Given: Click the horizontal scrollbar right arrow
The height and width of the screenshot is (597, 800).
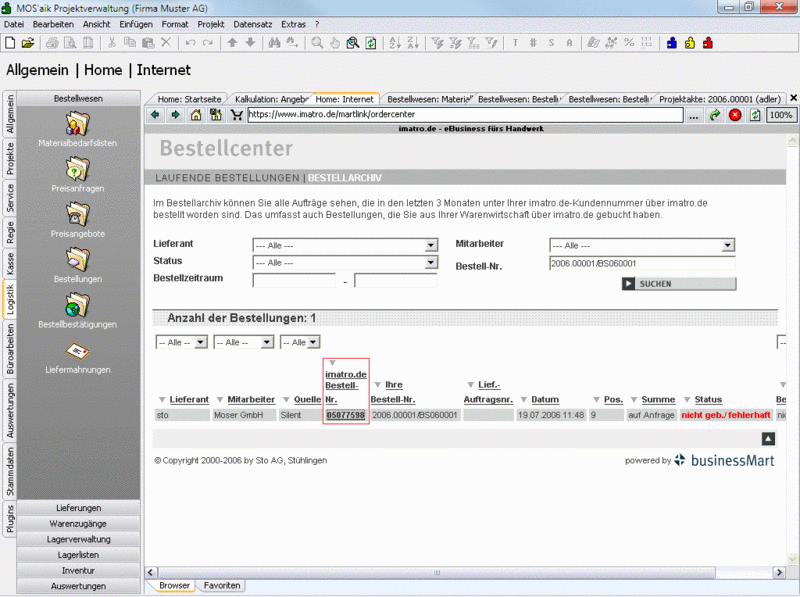Looking at the screenshot, I should click(779, 573).
